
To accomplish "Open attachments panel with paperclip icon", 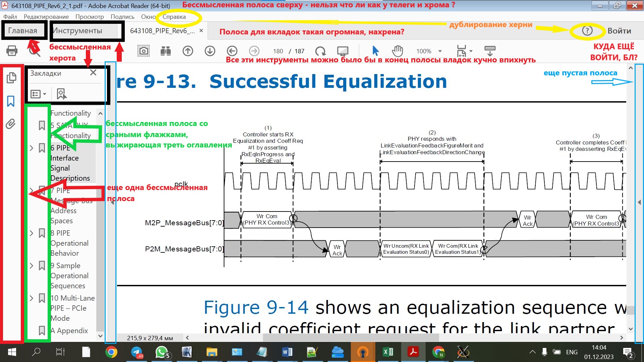I will [x=11, y=124].
